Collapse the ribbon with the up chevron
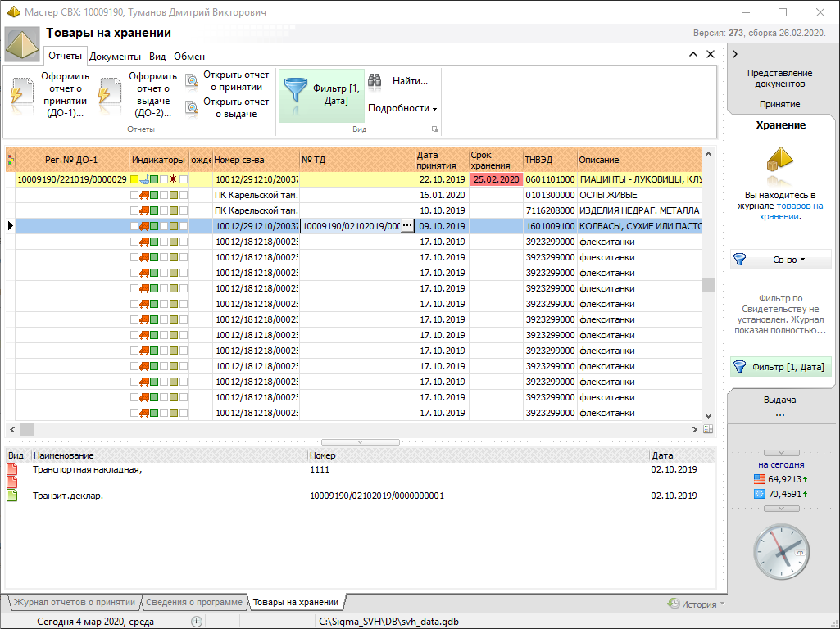840x629 pixels. click(x=693, y=54)
